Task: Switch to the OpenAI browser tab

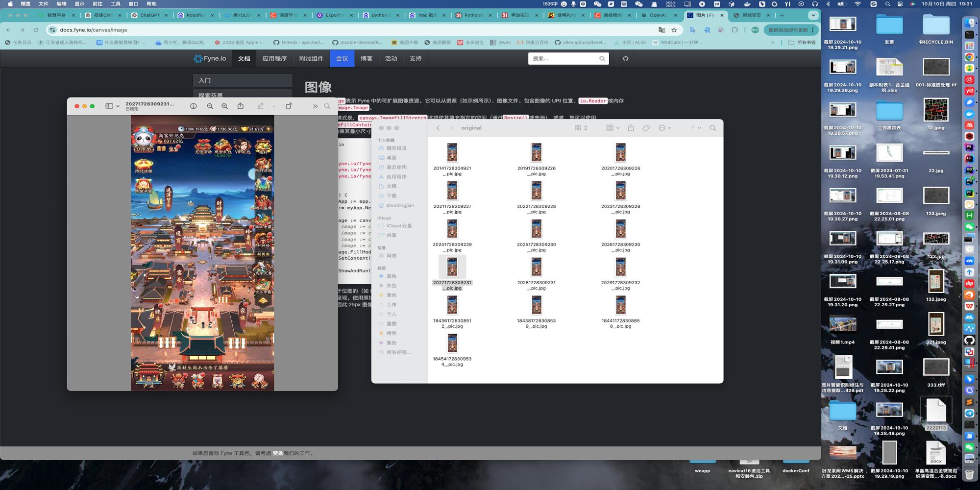Action: pyautogui.click(x=659, y=15)
